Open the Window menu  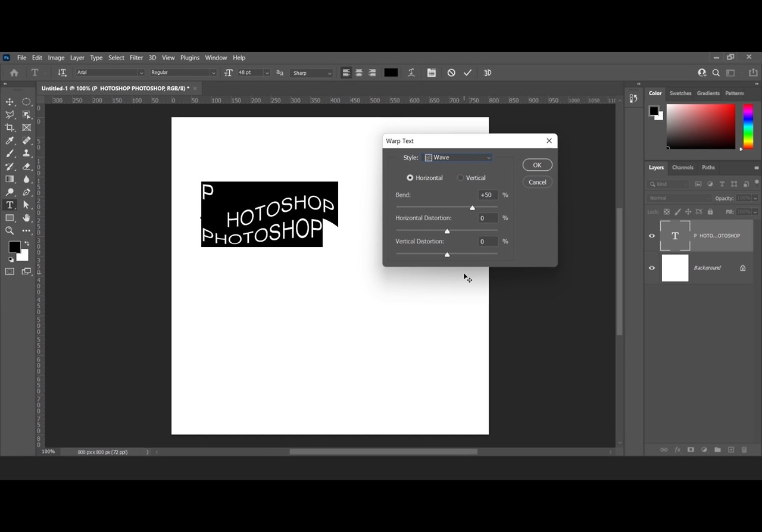click(216, 58)
